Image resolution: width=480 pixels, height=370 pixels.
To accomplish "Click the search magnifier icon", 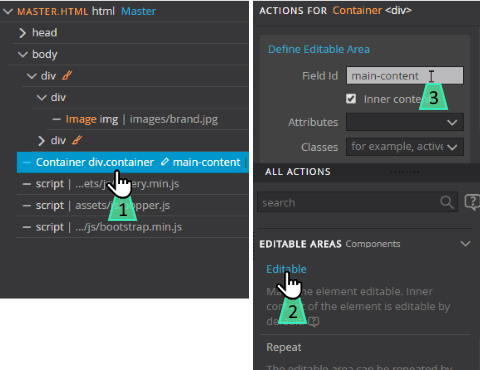I will [447, 202].
